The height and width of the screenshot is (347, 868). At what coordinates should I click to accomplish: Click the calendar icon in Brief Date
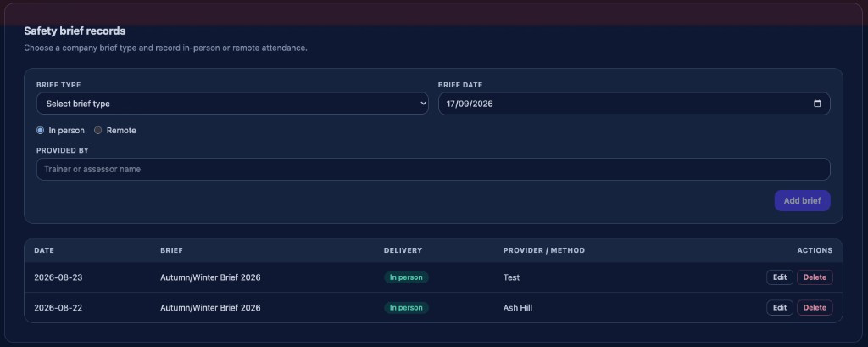pos(817,104)
